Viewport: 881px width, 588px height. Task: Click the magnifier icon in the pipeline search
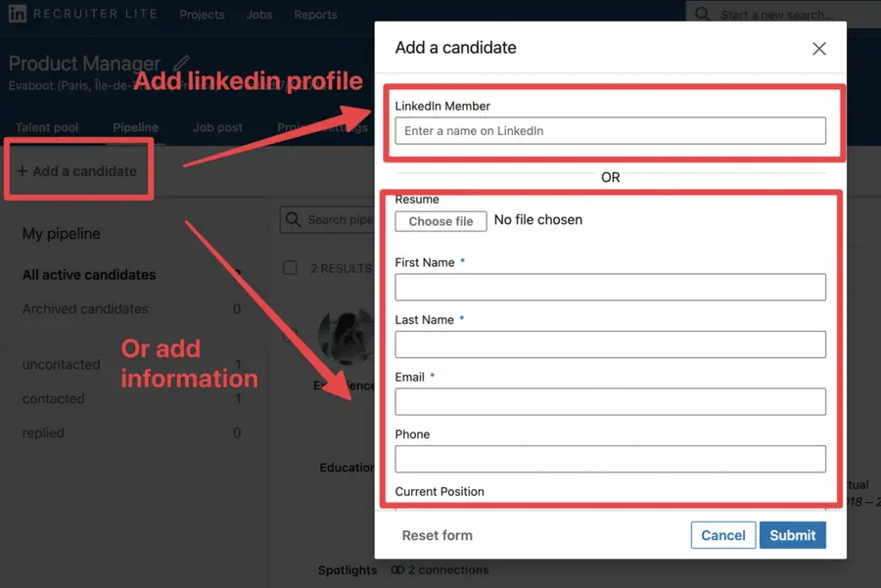[x=295, y=219]
